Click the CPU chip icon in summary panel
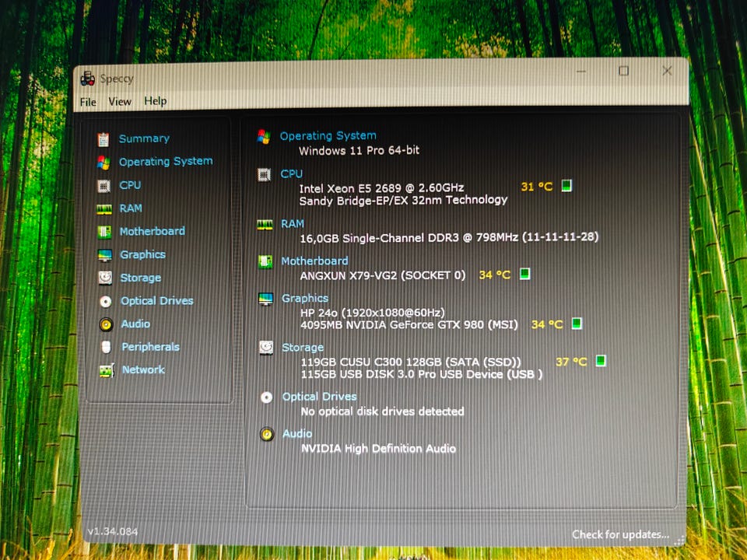This screenshot has height=560, width=747. (x=264, y=175)
